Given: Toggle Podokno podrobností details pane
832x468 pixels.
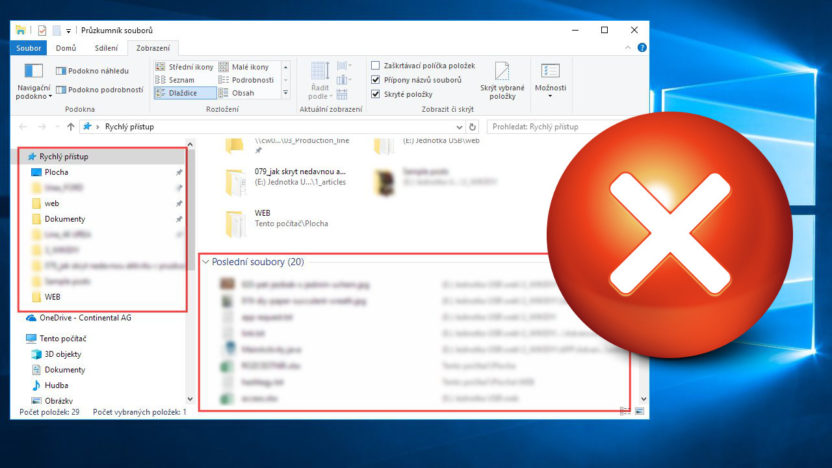Looking at the screenshot, I should [100, 90].
